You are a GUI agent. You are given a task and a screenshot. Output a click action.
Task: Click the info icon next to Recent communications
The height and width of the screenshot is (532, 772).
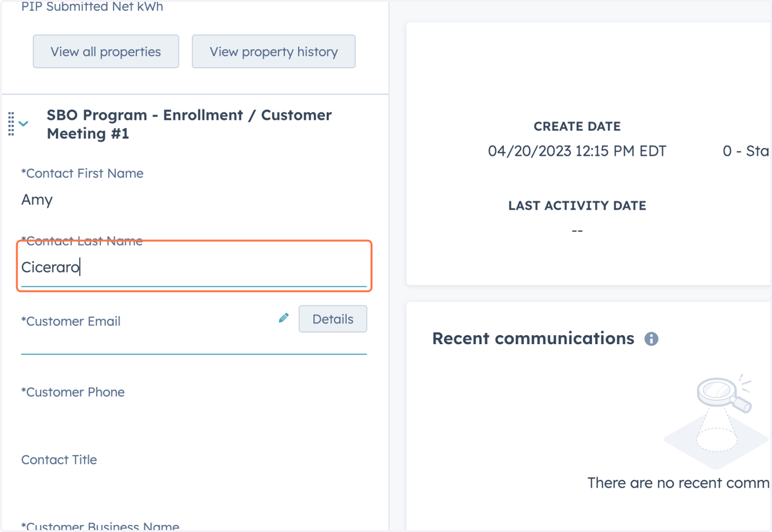(x=652, y=339)
